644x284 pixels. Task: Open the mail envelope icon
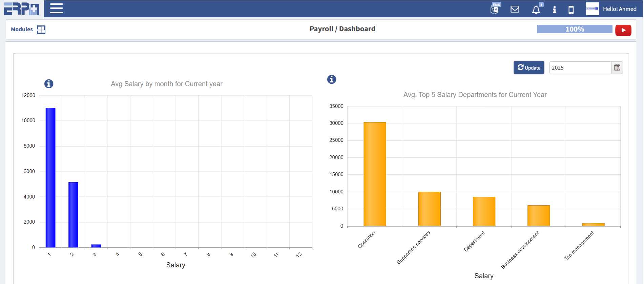click(515, 9)
